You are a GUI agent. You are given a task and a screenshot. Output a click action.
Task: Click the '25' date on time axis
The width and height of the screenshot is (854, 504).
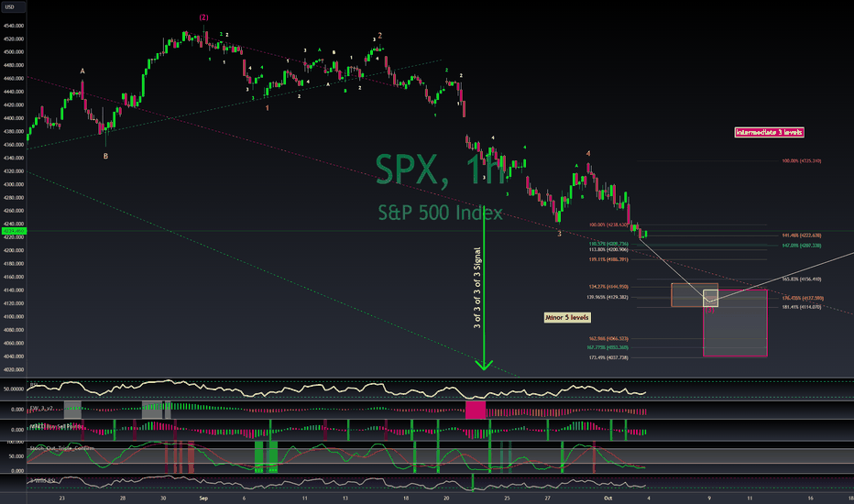pyautogui.click(x=507, y=498)
